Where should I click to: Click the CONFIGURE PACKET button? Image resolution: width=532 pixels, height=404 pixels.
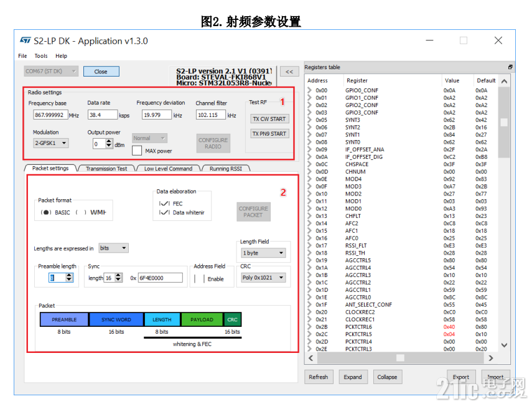(253, 212)
